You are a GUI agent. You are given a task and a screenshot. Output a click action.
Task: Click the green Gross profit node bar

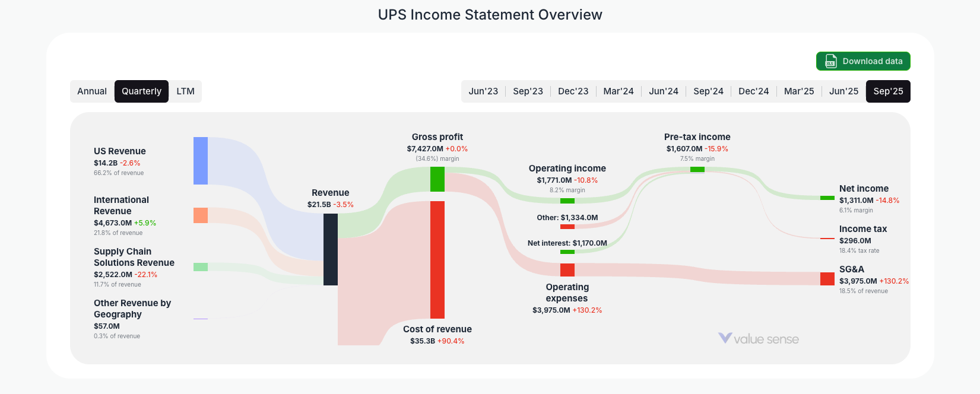pyautogui.click(x=437, y=178)
